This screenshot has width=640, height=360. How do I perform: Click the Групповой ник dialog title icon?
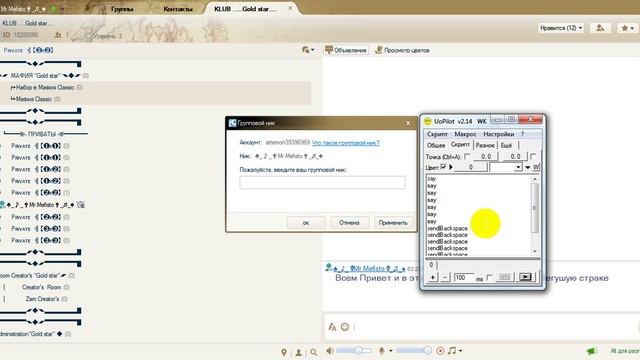233,123
